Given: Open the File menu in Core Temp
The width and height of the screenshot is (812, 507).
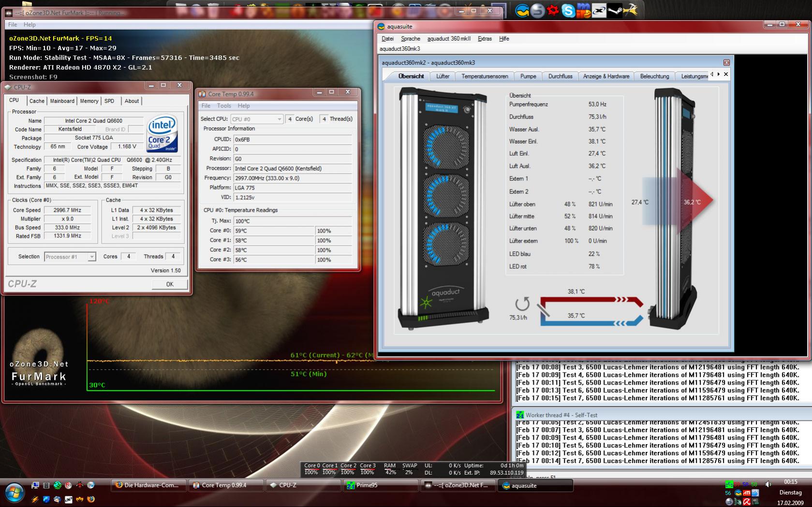Looking at the screenshot, I should point(206,106).
